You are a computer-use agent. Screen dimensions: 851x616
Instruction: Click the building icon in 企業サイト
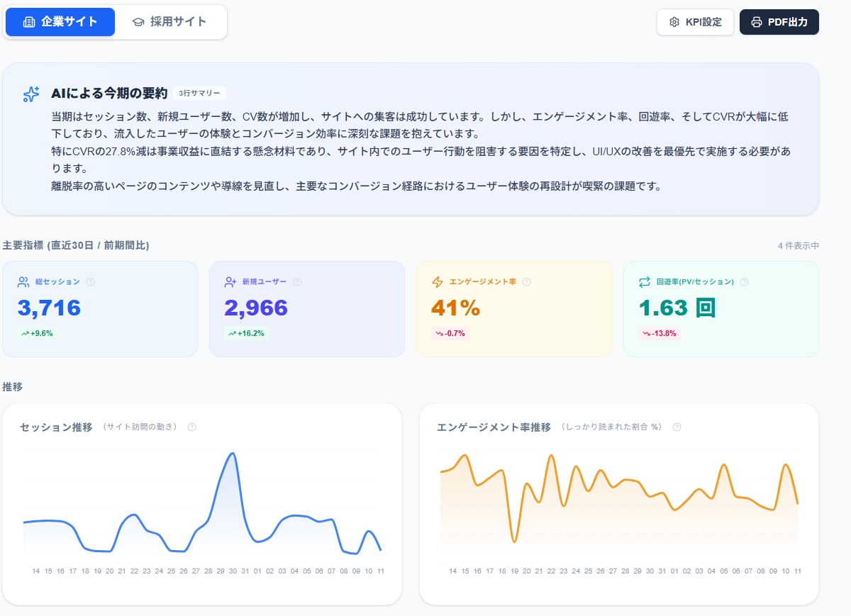[x=29, y=22]
